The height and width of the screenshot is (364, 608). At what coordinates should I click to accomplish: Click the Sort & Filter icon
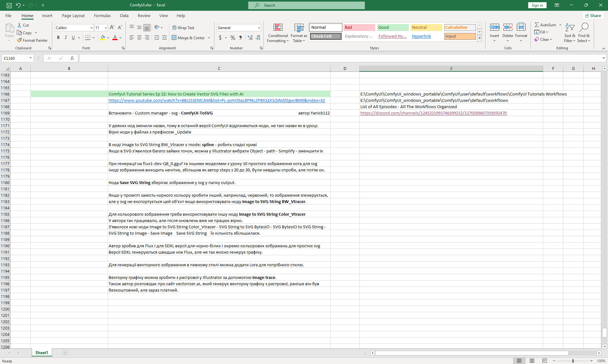pos(570,28)
